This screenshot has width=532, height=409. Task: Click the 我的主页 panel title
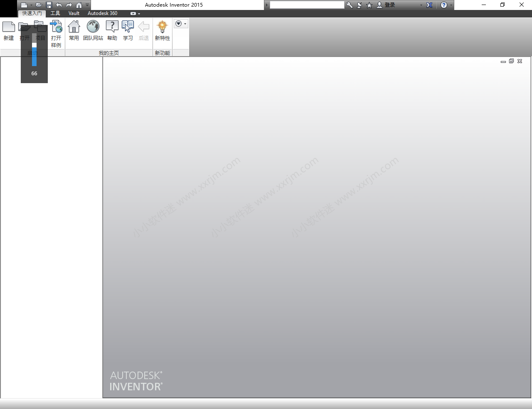[109, 53]
